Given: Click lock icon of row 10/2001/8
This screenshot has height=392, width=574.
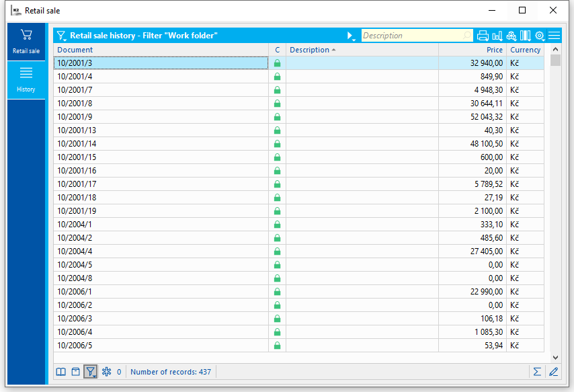Looking at the screenshot, I should (x=277, y=104).
